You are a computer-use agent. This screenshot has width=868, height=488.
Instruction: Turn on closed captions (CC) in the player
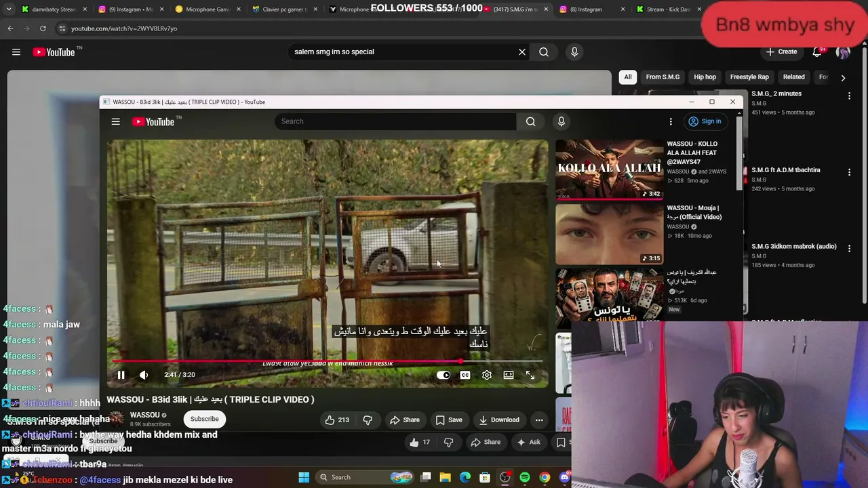(465, 375)
